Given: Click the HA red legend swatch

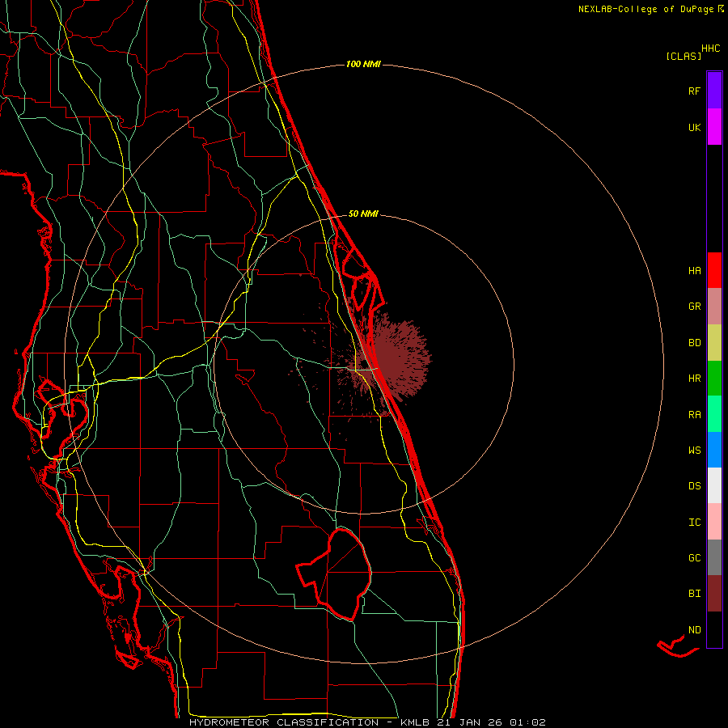Looking at the screenshot, I should click(714, 270).
